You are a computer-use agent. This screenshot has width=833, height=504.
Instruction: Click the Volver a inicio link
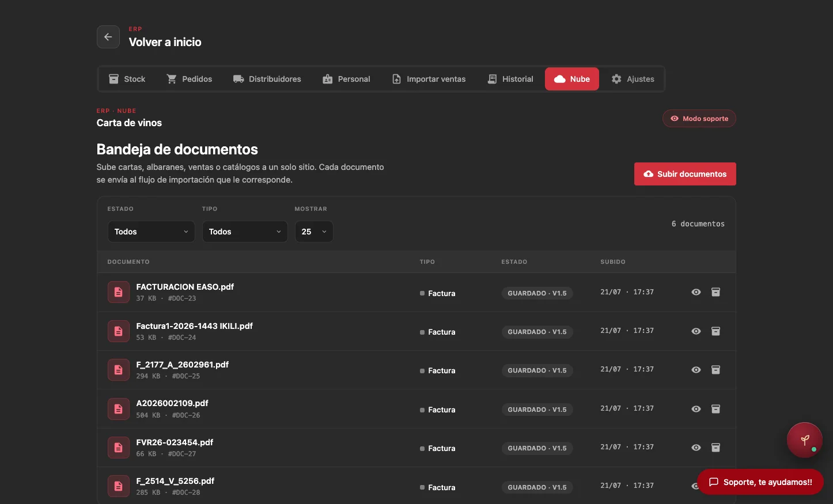[165, 42]
